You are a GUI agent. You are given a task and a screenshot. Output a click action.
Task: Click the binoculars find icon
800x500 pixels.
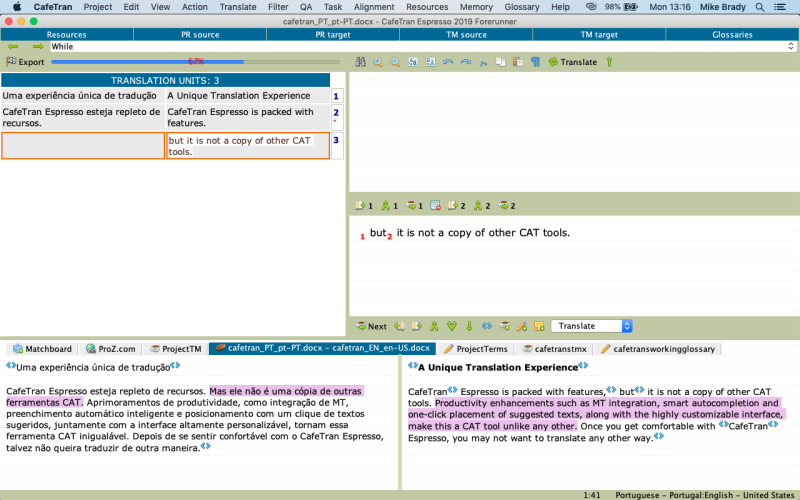point(361,62)
